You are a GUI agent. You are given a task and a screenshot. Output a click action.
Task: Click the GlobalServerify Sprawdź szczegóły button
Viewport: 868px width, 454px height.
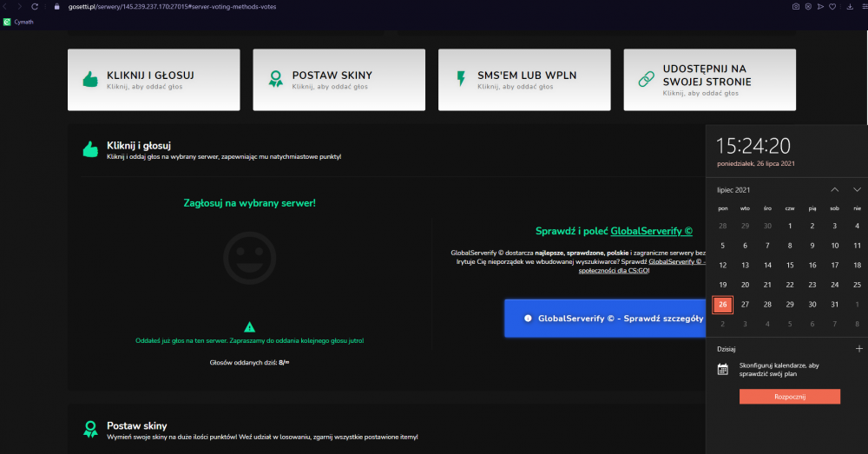(x=605, y=319)
